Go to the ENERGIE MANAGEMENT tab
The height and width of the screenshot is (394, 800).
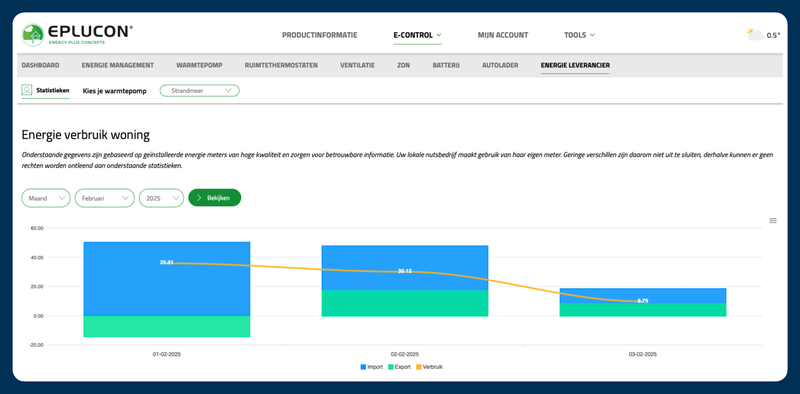tap(118, 65)
